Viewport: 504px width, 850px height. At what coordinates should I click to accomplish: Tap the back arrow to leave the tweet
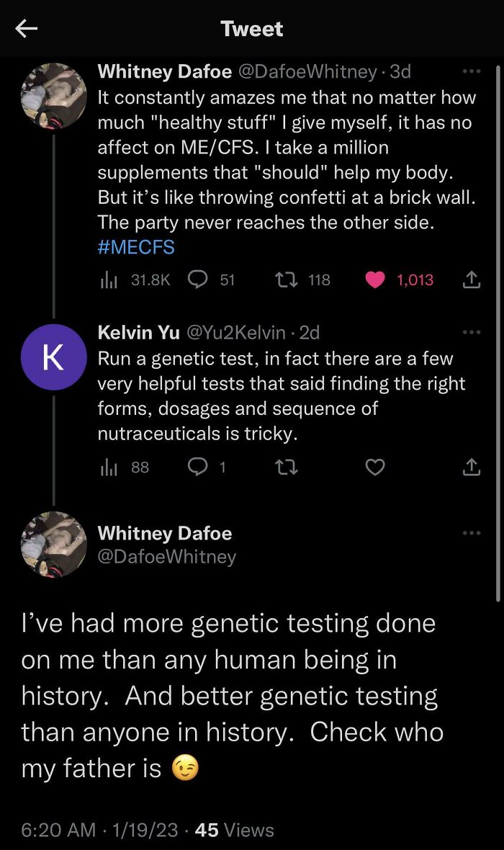tap(26, 29)
